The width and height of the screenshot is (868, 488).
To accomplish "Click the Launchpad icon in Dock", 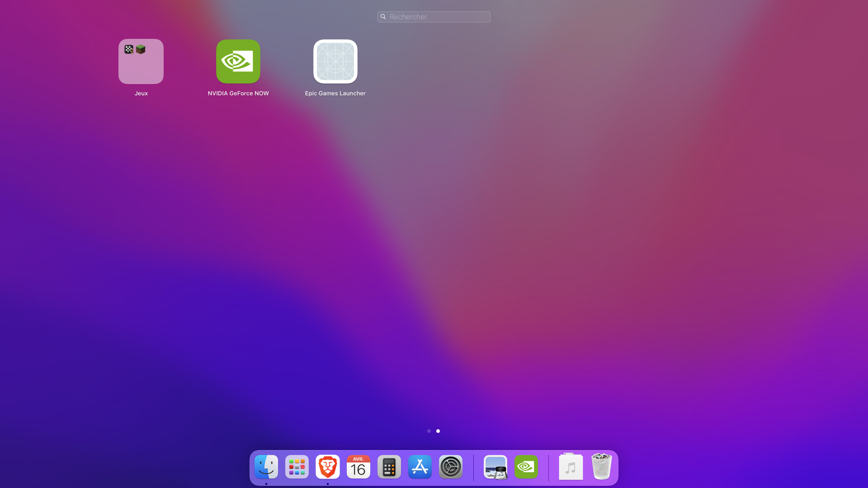I will click(297, 467).
